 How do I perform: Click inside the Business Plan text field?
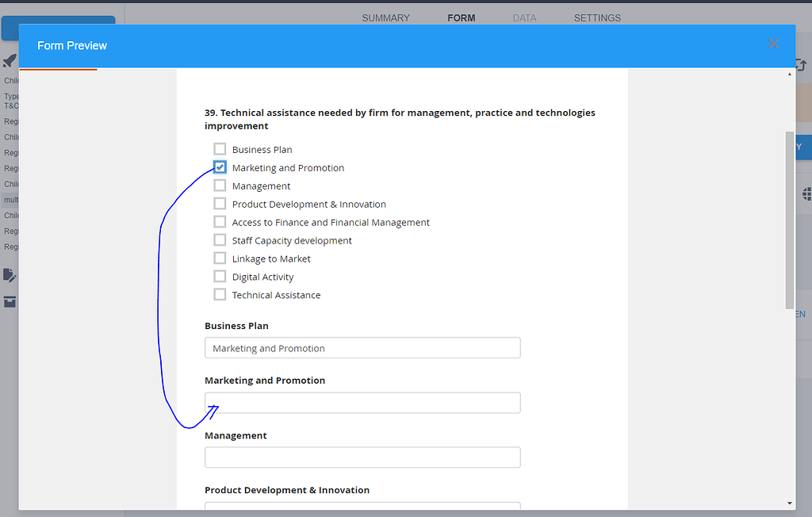[362, 347]
